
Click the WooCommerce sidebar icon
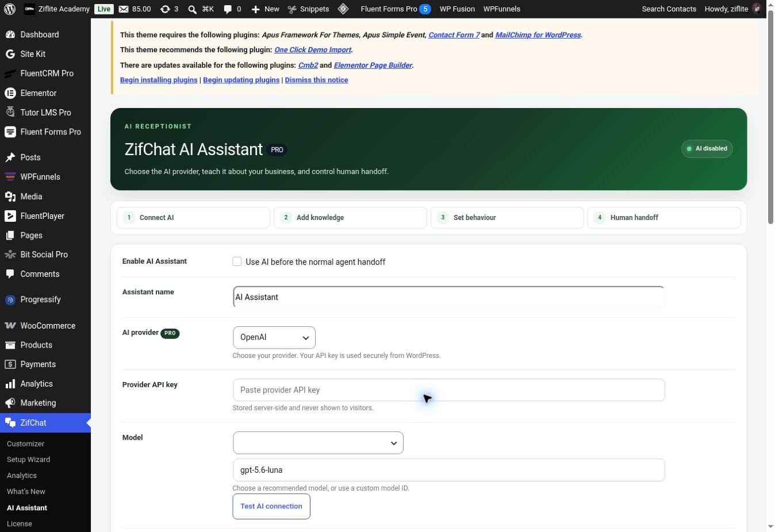click(10, 326)
